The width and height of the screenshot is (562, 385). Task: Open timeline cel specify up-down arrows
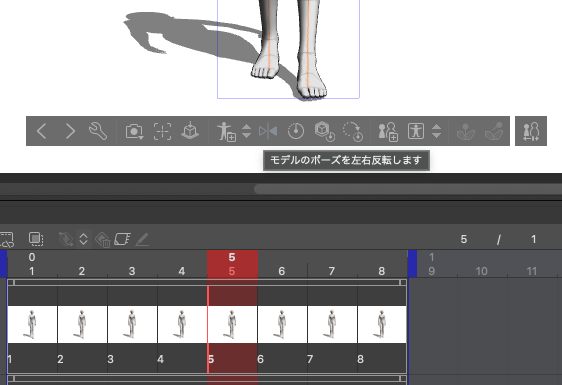84,239
